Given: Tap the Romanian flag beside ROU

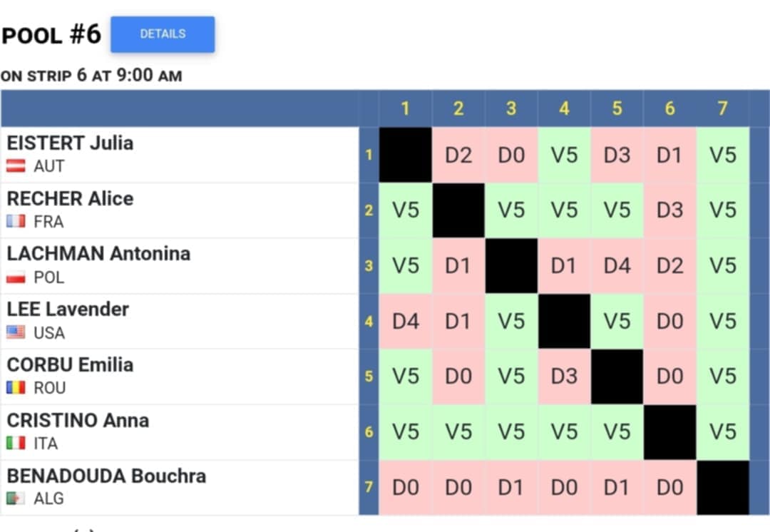Looking at the screenshot, I should (16, 388).
